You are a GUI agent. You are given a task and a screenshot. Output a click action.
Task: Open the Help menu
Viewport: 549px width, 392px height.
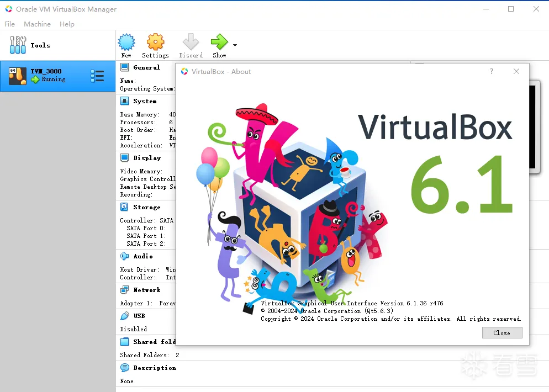point(67,24)
